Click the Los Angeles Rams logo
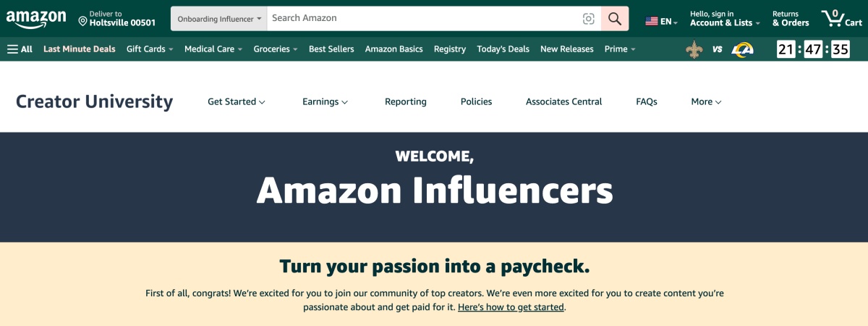This screenshot has width=868, height=326. point(742,49)
